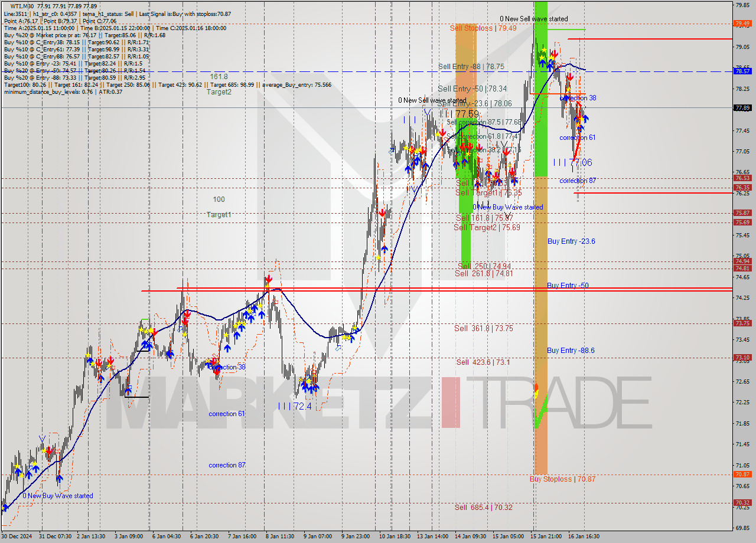Select the '15 Jan 21:00' time axis label
Viewport: 756px width, 543px height.
[x=545, y=537]
